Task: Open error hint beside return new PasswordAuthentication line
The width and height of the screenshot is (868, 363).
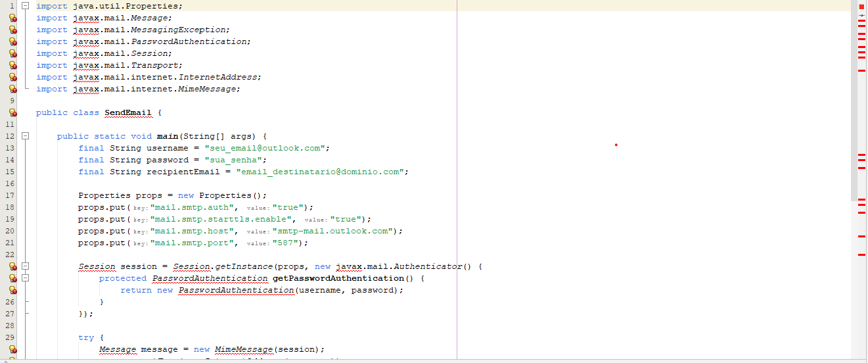Action: point(12,291)
